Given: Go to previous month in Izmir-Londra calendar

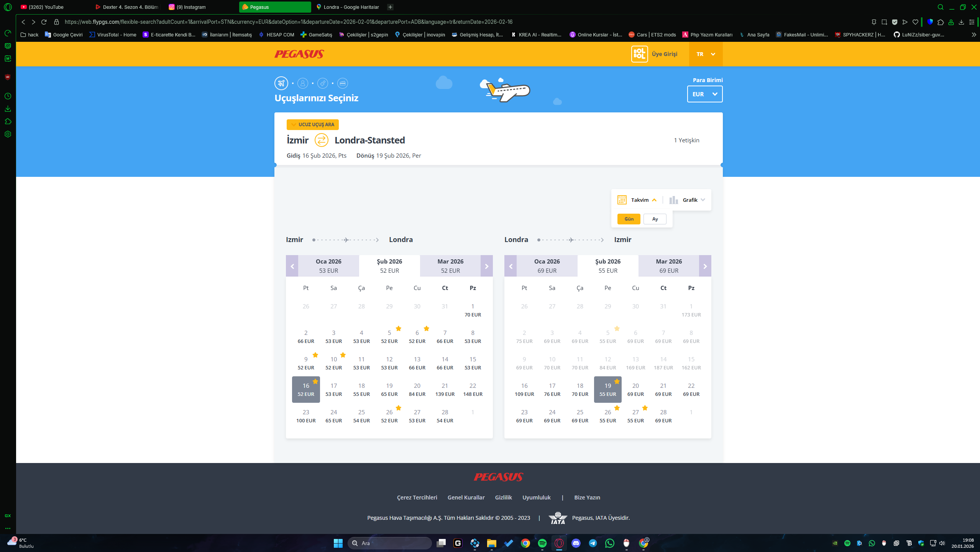Looking at the screenshot, I should [x=292, y=266].
